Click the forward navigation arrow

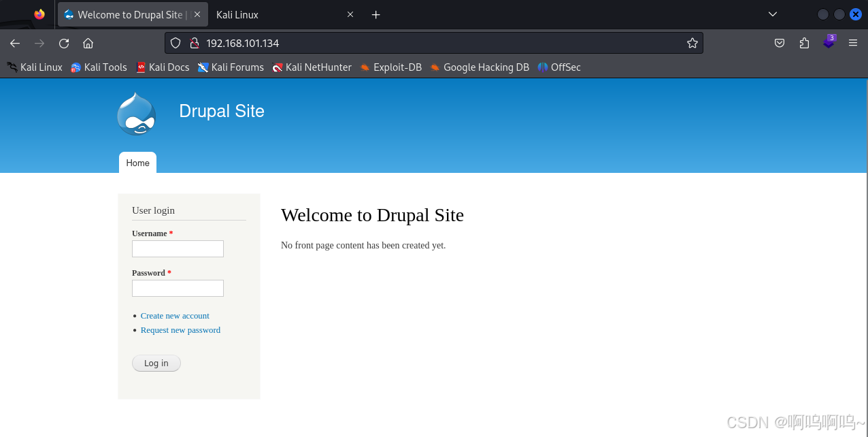pos(39,43)
